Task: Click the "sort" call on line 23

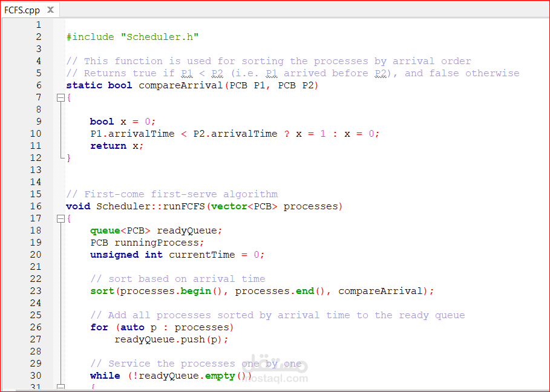Action: tap(102, 291)
